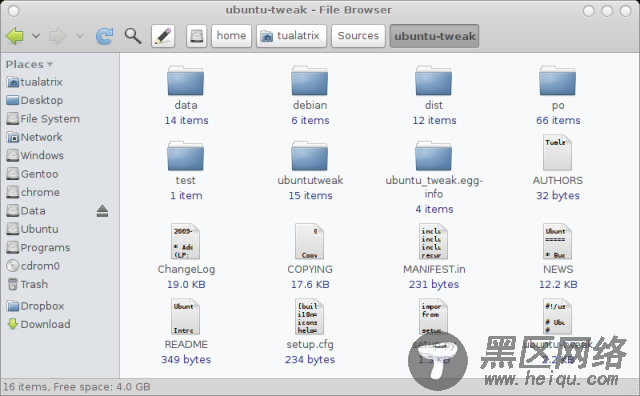Open Gentoo drive in sidebar
This screenshot has height=396, width=640.
(32, 174)
